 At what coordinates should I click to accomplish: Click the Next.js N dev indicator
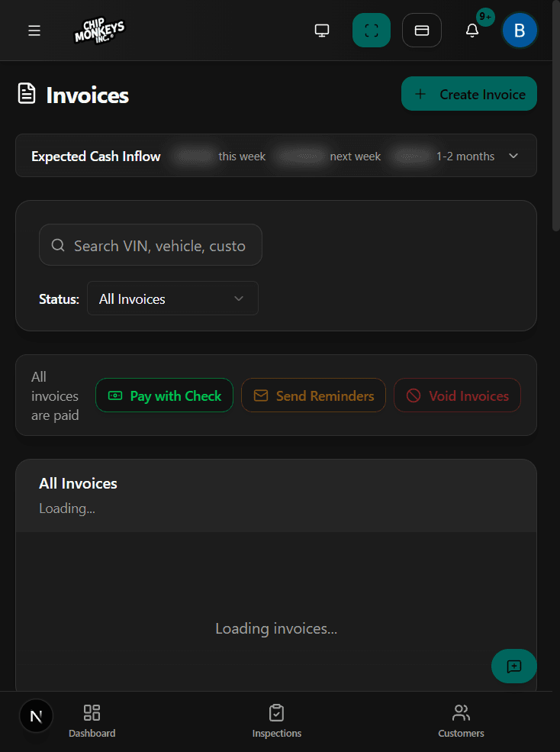[x=36, y=716]
